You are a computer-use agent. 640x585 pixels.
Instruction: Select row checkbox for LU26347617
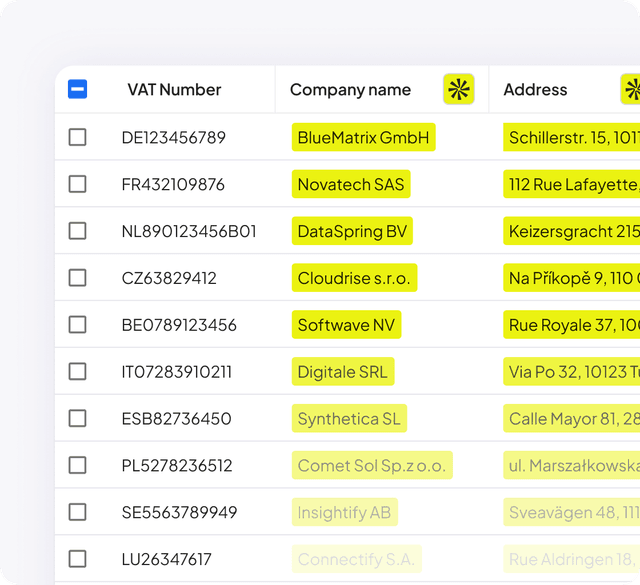[x=77, y=559]
